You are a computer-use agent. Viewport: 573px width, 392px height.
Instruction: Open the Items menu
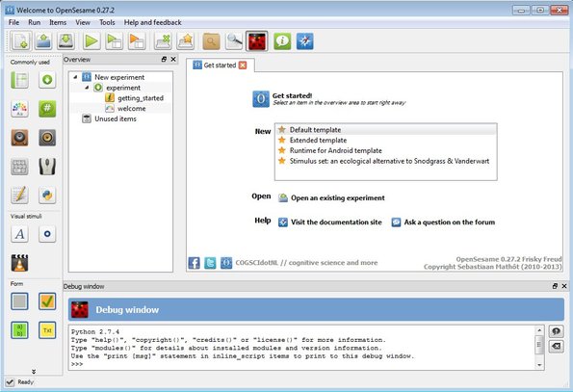click(x=58, y=22)
